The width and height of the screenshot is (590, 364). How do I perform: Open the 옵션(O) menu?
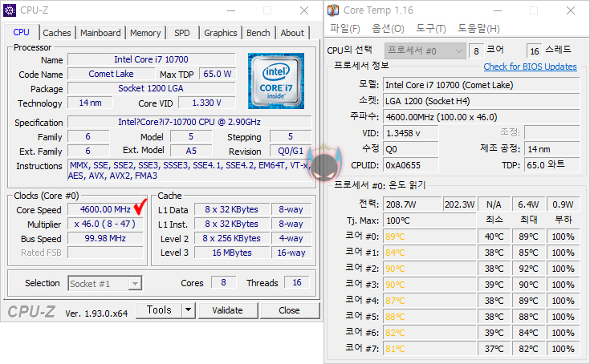point(388,29)
